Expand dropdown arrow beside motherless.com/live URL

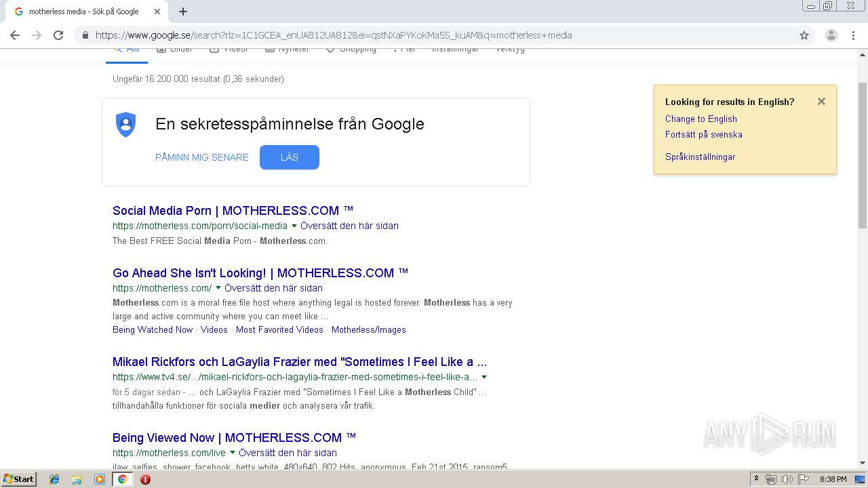pyautogui.click(x=233, y=453)
